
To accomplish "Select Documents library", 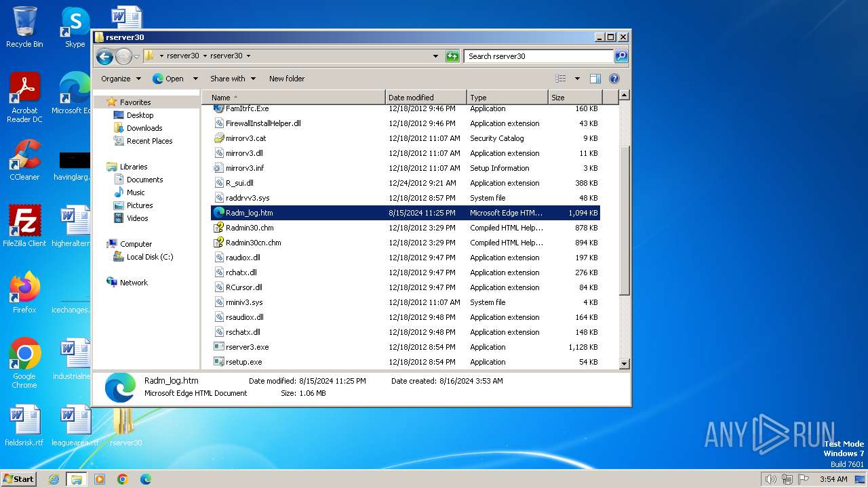I will point(144,180).
